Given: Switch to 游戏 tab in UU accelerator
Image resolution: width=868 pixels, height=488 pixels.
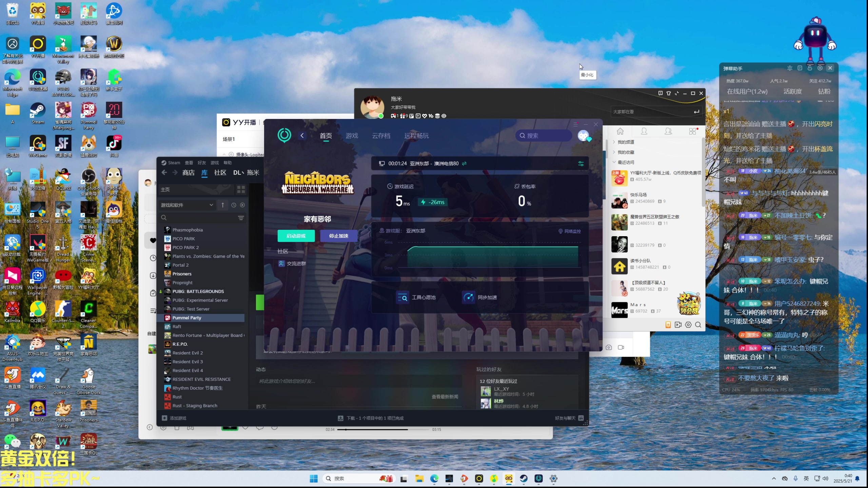Looking at the screenshot, I should (x=352, y=136).
